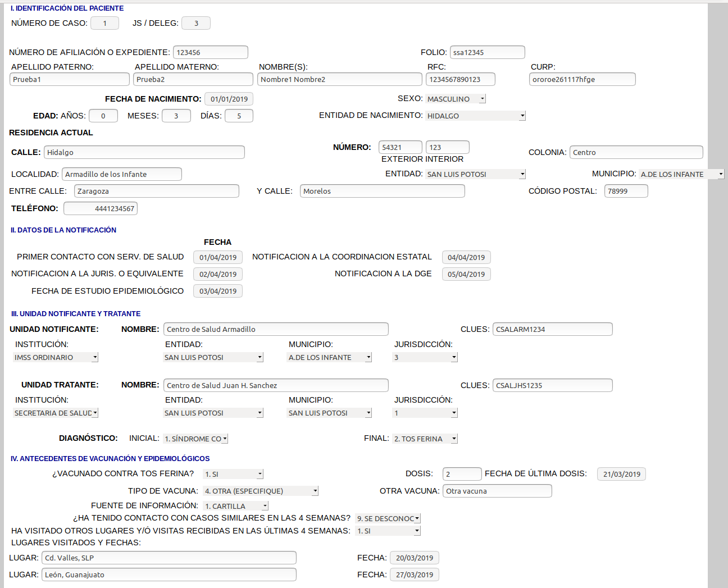This screenshot has width=728, height=588.
Task: Open the SEXO dropdown showing MASCULINO
Action: tap(455, 99)
